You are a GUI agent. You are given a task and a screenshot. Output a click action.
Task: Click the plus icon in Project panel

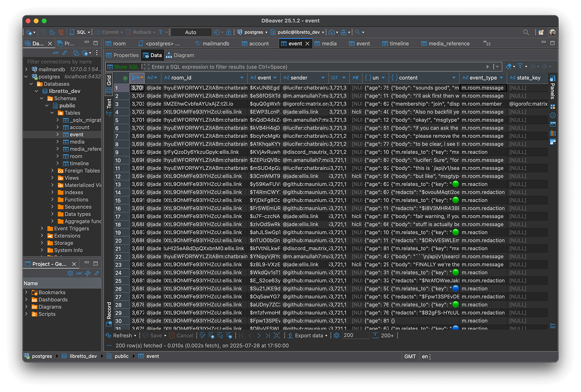click(x=88, y=273)
